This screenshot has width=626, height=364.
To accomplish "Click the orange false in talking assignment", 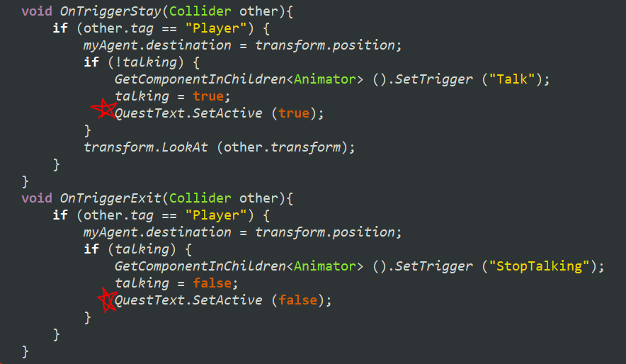I will tap(212, 283).
